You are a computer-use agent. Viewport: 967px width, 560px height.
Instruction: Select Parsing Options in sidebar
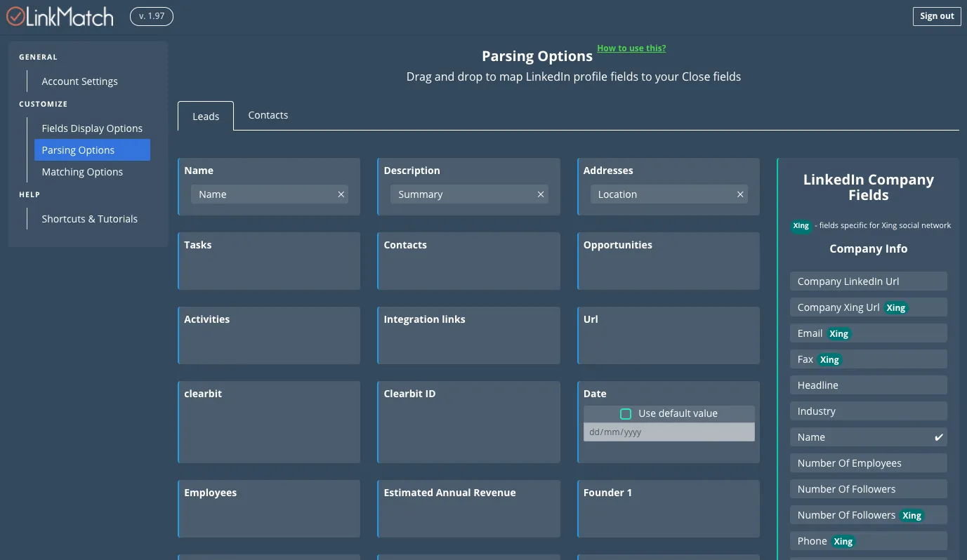click(92, 150)
